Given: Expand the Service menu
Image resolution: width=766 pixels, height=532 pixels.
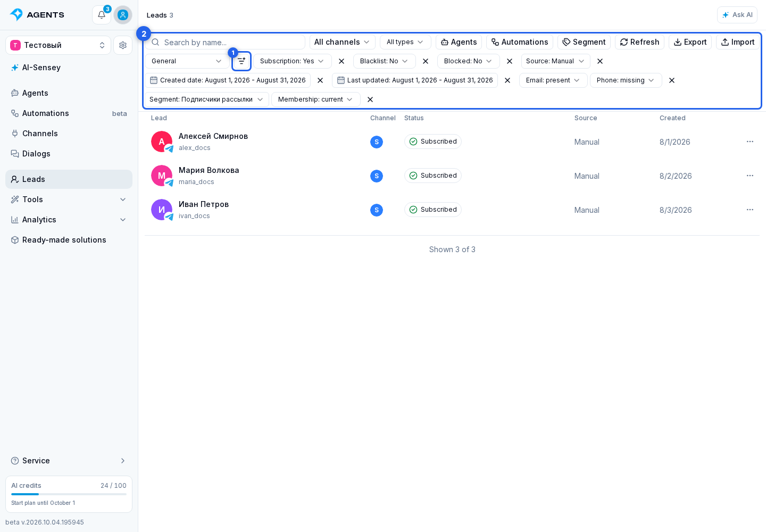Looking at the screenshot, I should coord(69,461).
